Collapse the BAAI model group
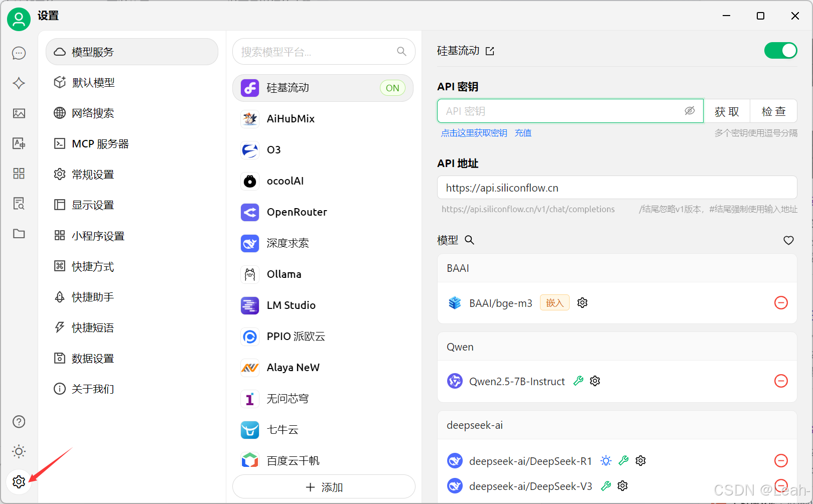The height and width of the screenshot is (504, 813). click(x=458, y=268)
